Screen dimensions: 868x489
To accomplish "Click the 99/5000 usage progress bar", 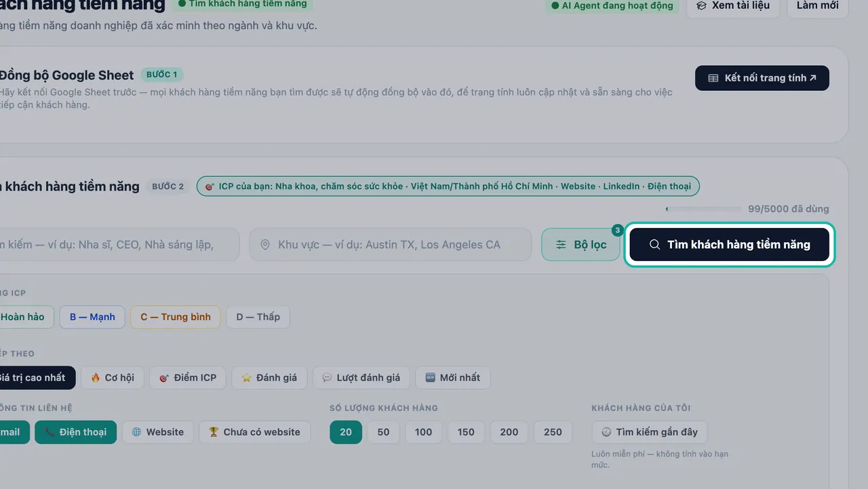I will pos(703,209).
